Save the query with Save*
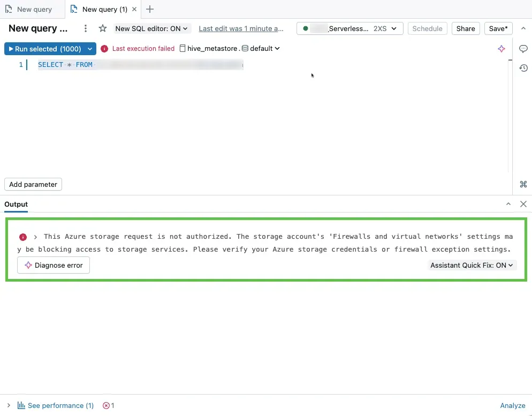This screenshot has width=532, height=416. (x=498, y=28)
